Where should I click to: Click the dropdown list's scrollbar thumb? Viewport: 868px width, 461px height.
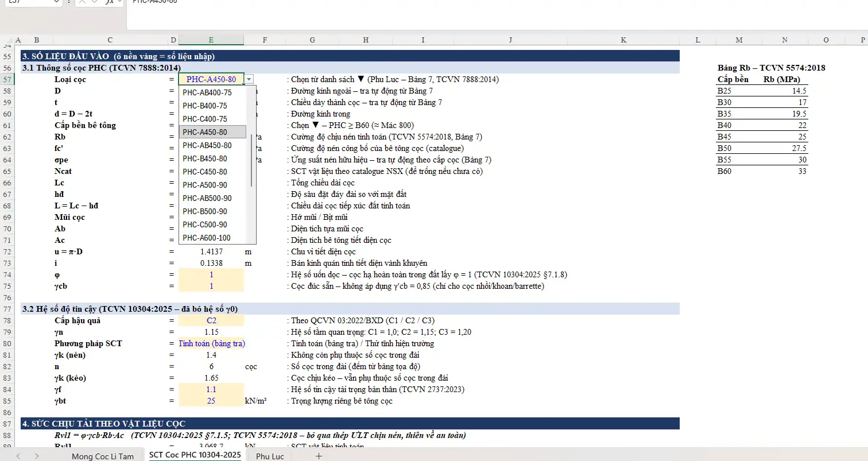pos(251,160)
